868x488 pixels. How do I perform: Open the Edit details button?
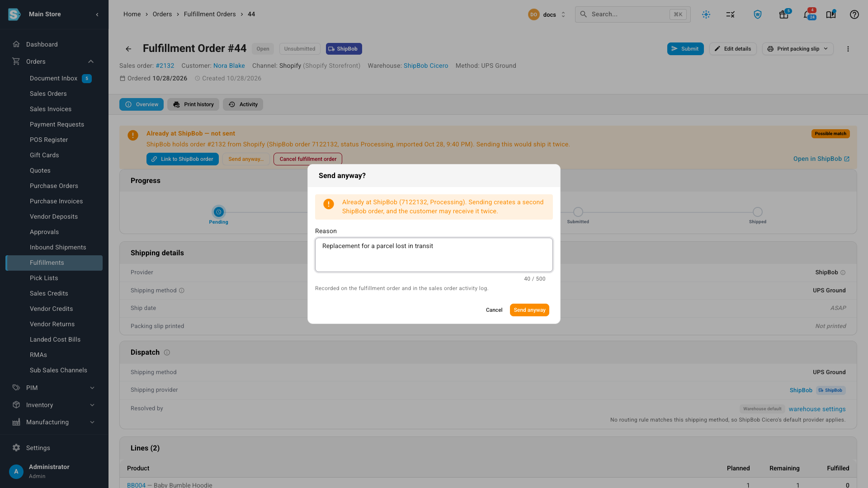[733, 49]
